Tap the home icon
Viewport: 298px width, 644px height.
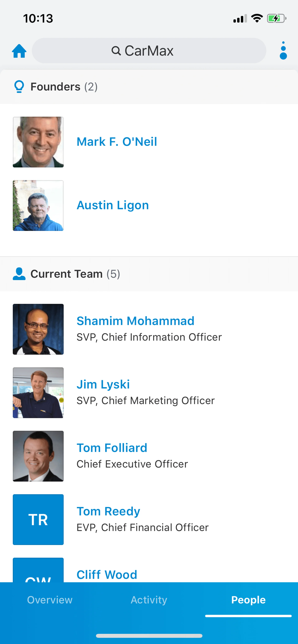pos(19,51)
